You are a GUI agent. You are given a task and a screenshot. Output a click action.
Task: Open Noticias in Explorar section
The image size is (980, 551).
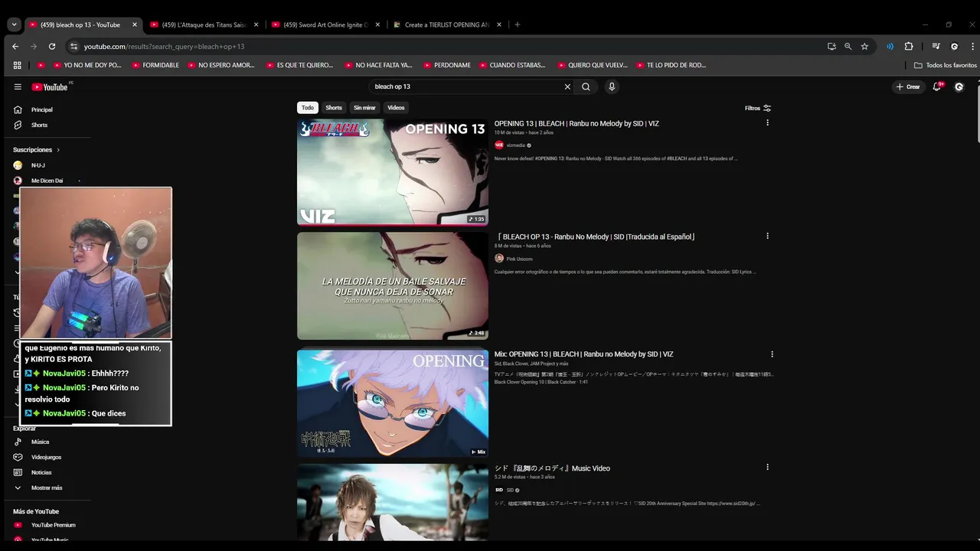tap(41, 472)
